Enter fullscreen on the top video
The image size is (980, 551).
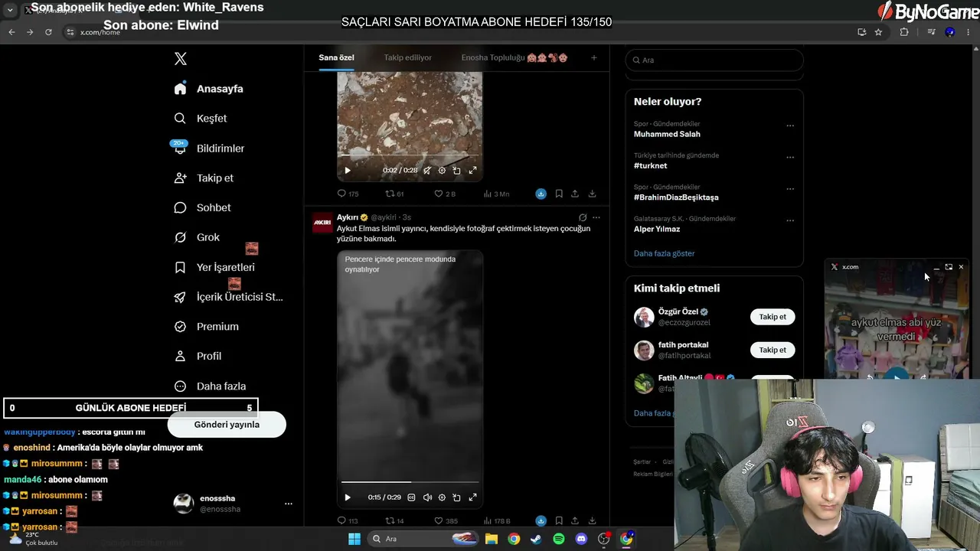click(472, 171)
